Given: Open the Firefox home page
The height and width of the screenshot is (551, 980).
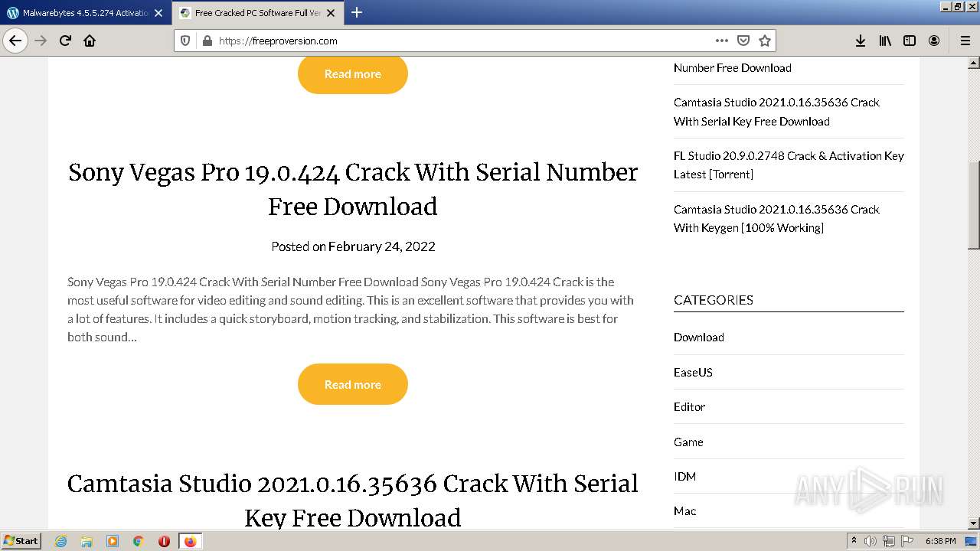Looking at the screenshot, I should [x=90, y=41].
